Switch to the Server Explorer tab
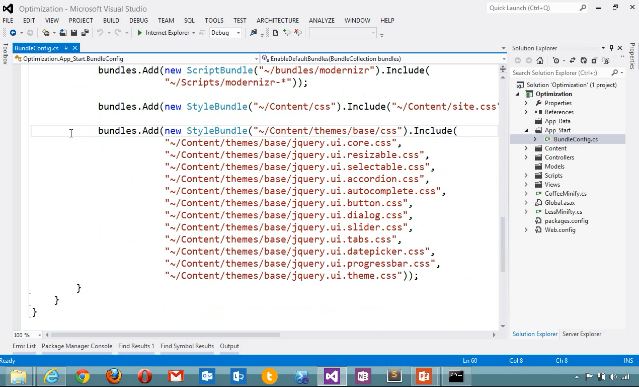 coord(582,334)
